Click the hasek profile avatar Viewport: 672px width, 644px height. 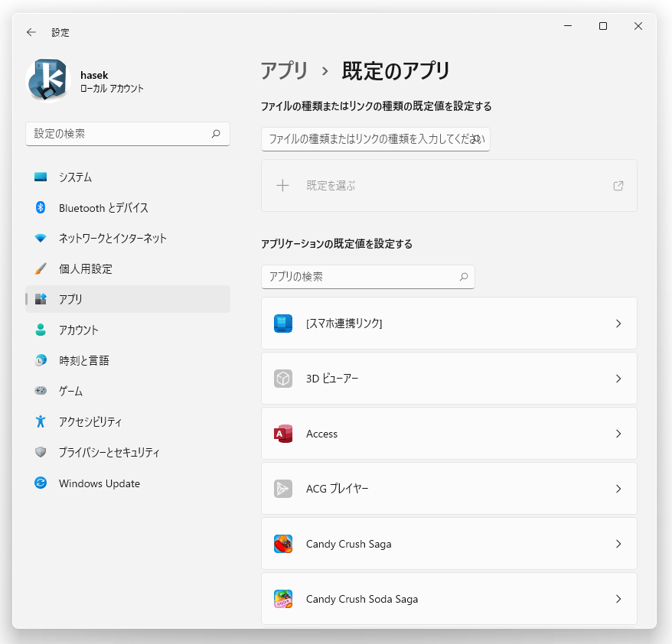48,80
